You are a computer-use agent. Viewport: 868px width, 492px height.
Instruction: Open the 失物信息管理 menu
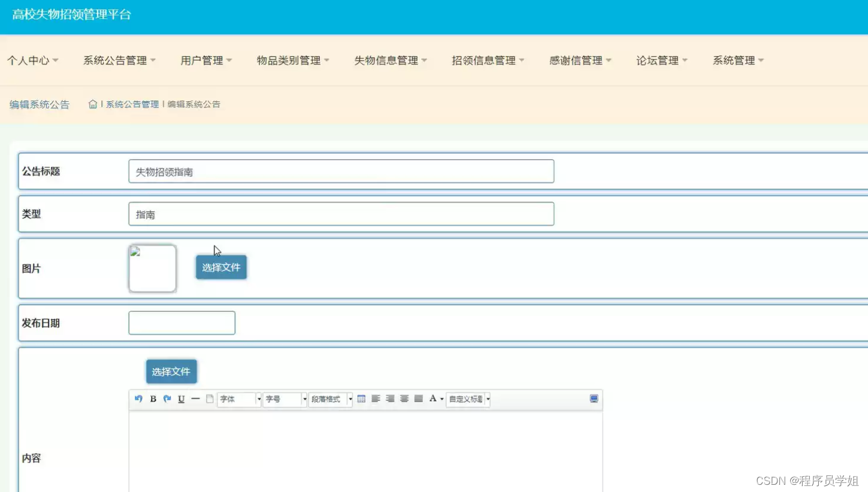391,60
